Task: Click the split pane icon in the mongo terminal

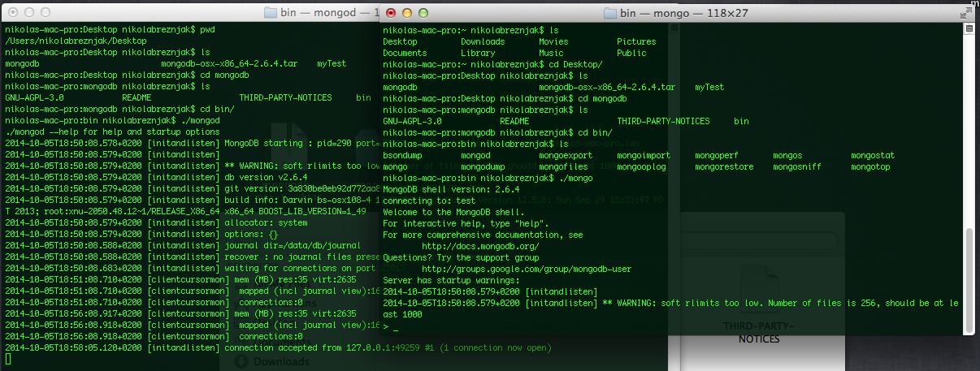Action: [x=969, y=29]
